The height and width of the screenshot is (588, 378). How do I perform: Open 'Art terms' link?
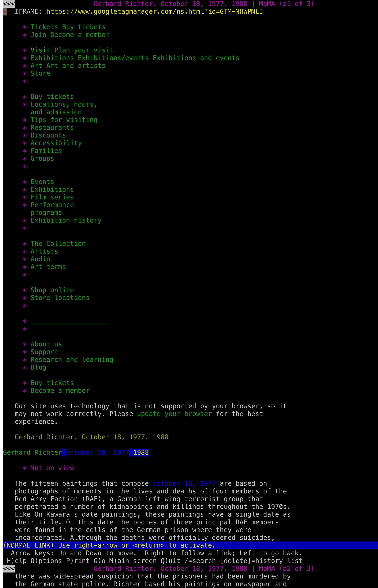48,267
